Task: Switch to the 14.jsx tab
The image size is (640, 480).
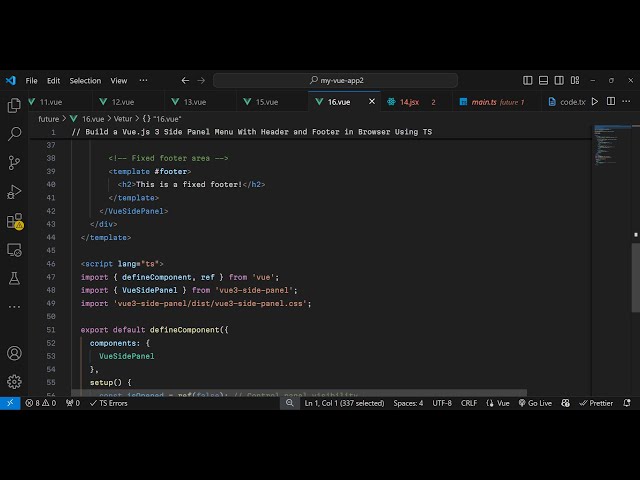Action: point(410,102)
